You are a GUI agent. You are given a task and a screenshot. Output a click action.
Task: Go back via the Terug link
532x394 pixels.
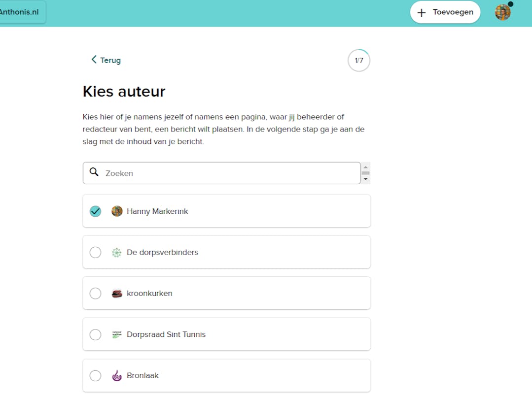click(x=110, y=60)
